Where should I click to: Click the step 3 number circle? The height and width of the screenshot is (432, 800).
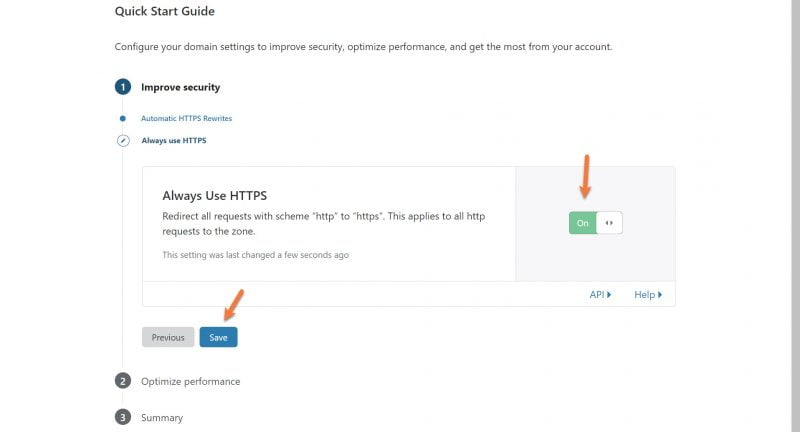(122, 417)
